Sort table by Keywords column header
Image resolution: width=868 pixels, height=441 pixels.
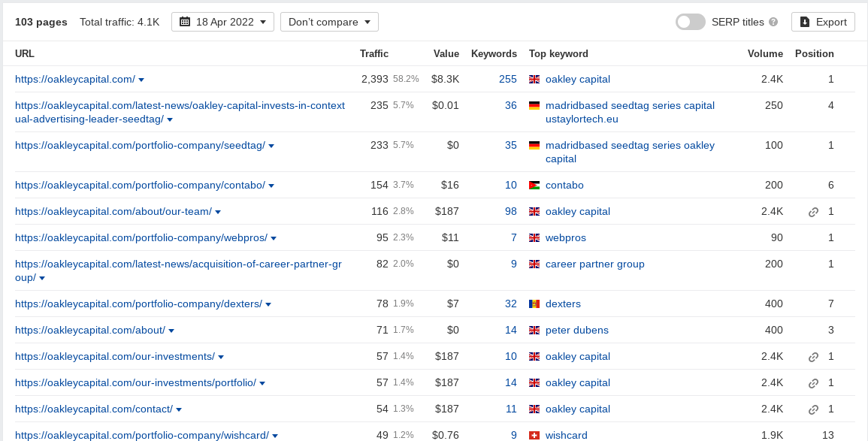click(x=494, y=53)
